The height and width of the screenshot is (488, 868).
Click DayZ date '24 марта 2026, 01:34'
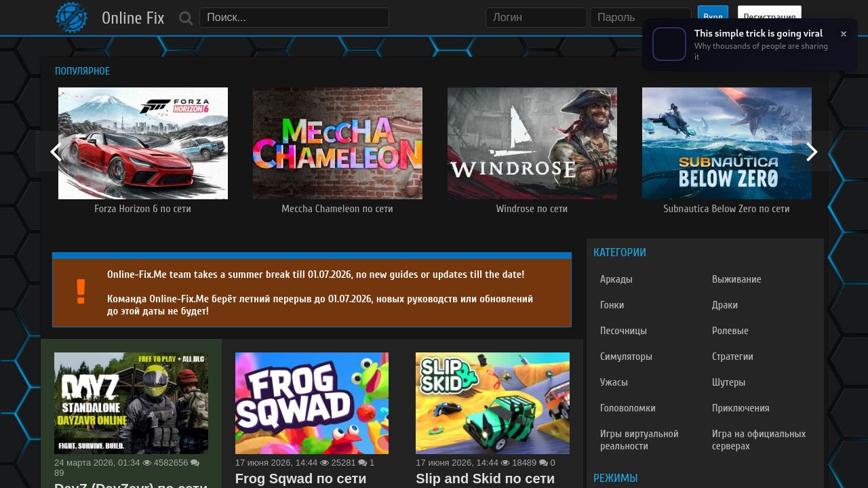pyautogui.click(x=97, y=463)
